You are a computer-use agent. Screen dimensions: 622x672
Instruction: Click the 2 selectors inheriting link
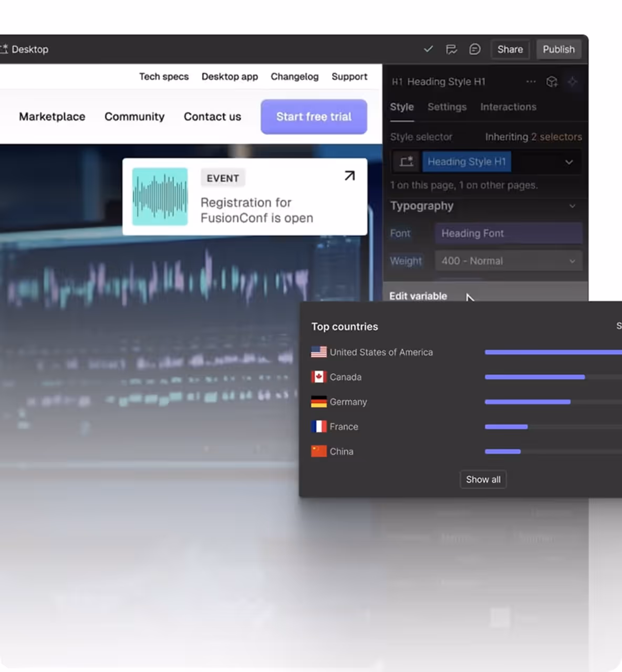point(556,137)
